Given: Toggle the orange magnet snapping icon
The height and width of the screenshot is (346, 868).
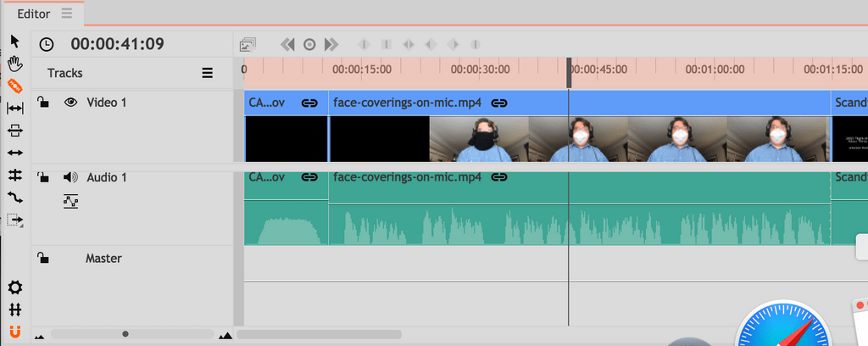Looking at the screenshot, I should (15, 332).
